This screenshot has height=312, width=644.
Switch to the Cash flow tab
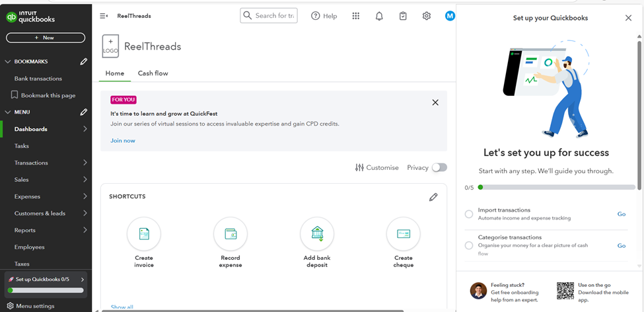pyautogui.click(x=153, y=73)
